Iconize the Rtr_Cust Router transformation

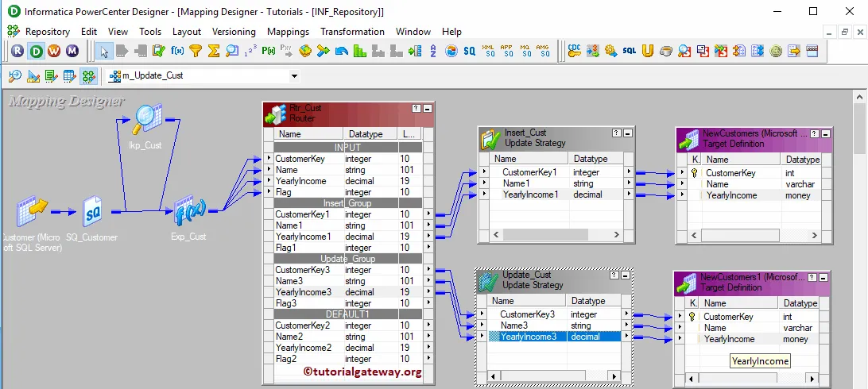pyautogui.click(x=428, y=109)
